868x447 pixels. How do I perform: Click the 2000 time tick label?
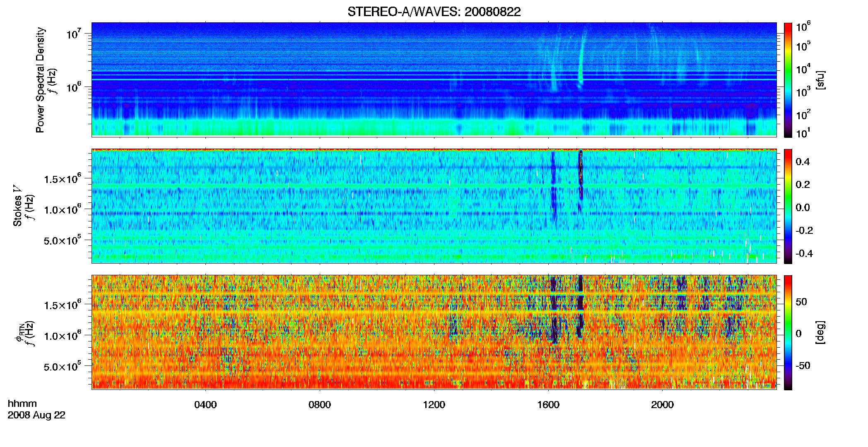click(662, 405)
